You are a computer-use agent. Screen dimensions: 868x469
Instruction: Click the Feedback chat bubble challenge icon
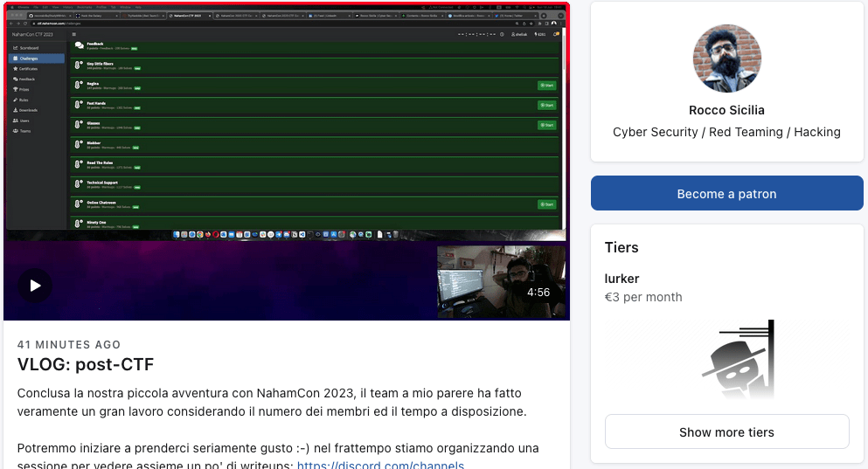pos(79,45)
